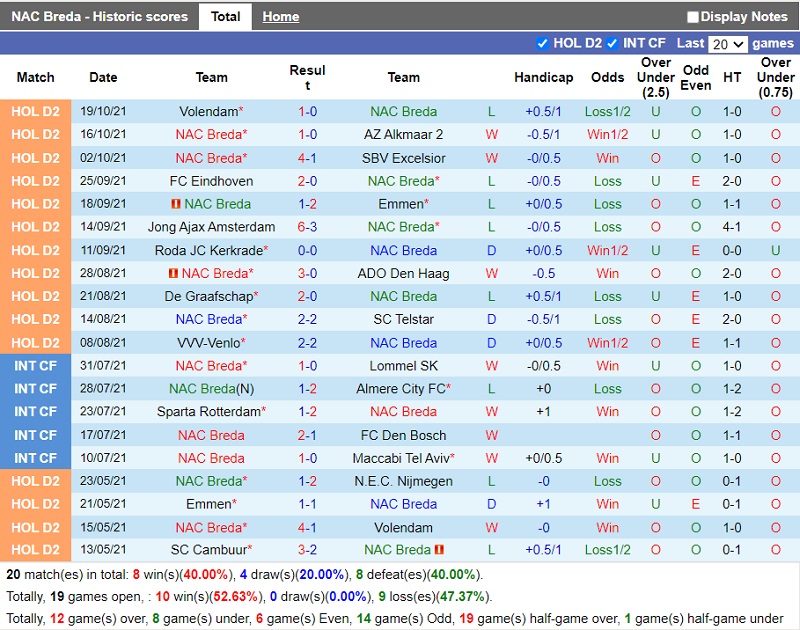This screenshot has height=630, width=800.
Task: Click the Handicap column header
Action: (543, 78)
